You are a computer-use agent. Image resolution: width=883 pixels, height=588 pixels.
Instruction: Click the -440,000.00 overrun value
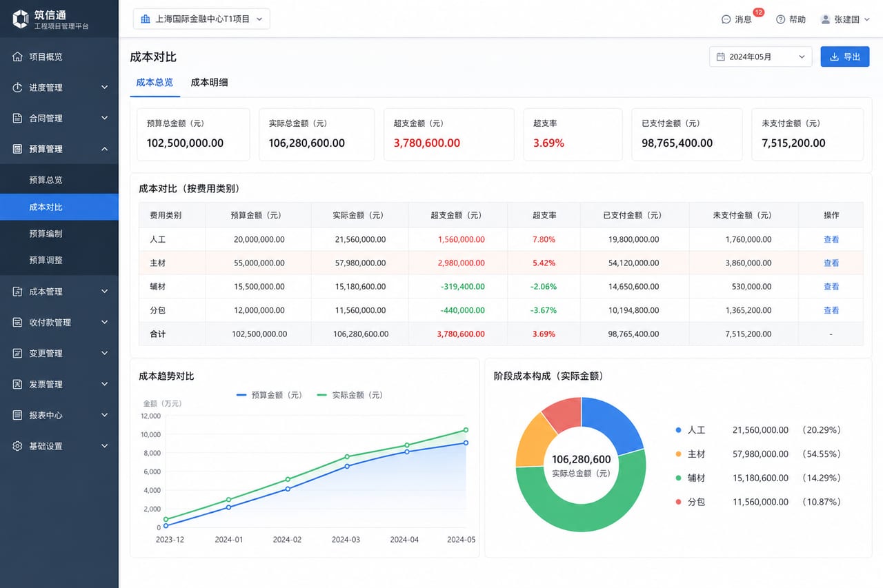[462, 310]
